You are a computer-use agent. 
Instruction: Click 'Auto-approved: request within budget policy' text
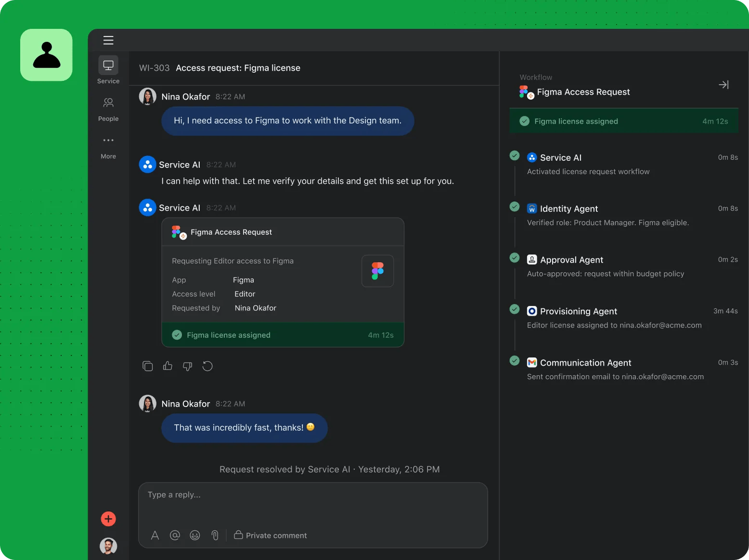click(x=606, y=274)
